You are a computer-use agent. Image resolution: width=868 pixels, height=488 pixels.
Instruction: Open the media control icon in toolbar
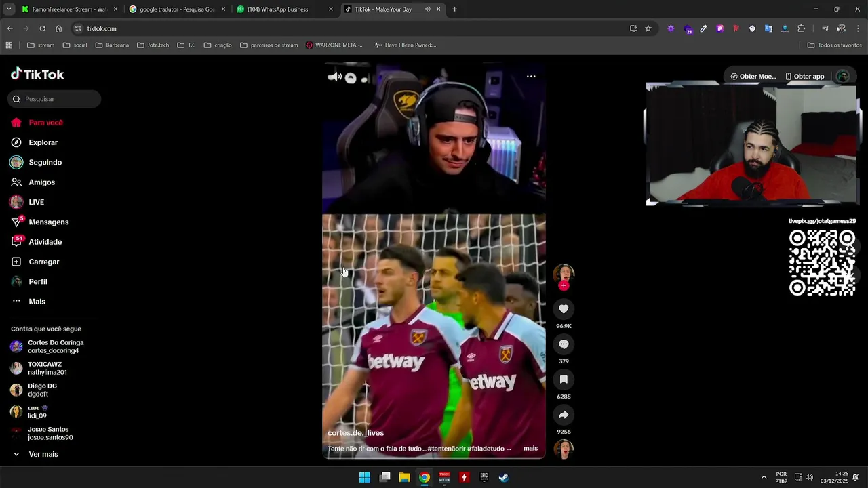coord(825,28)
